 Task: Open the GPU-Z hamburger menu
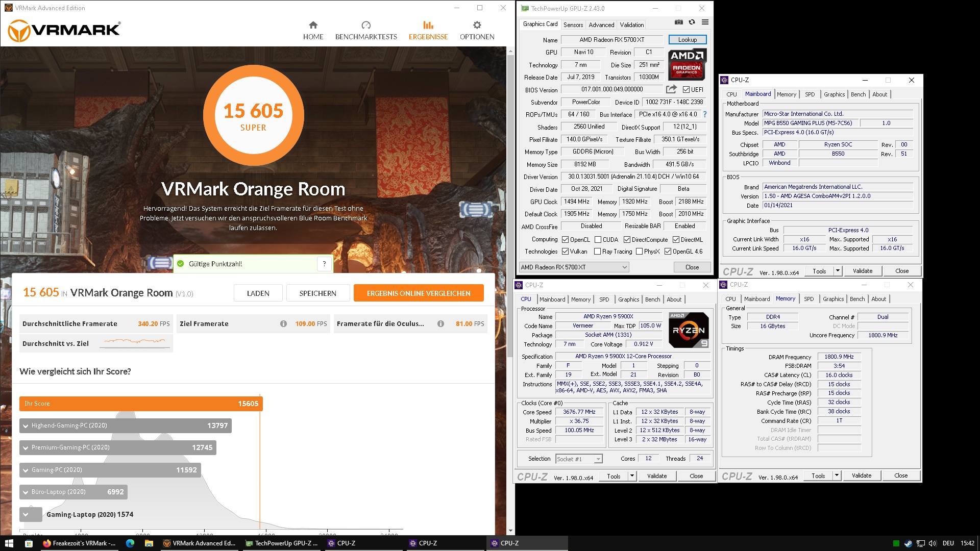tap(705, 22)
